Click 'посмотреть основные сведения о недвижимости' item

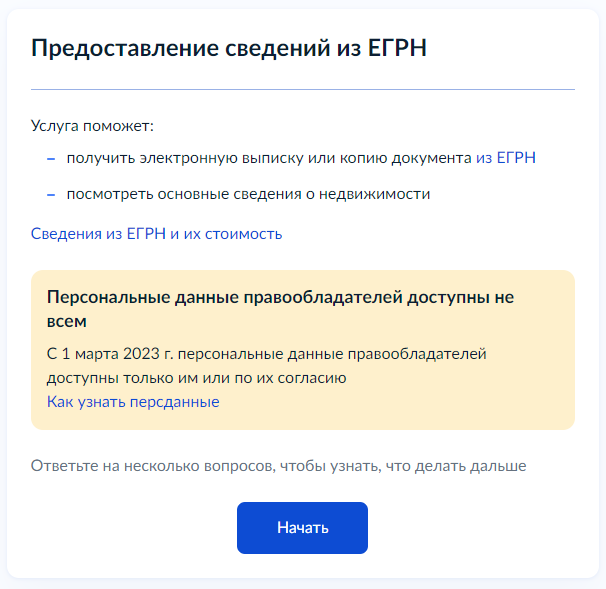click(x=248, y=194)
